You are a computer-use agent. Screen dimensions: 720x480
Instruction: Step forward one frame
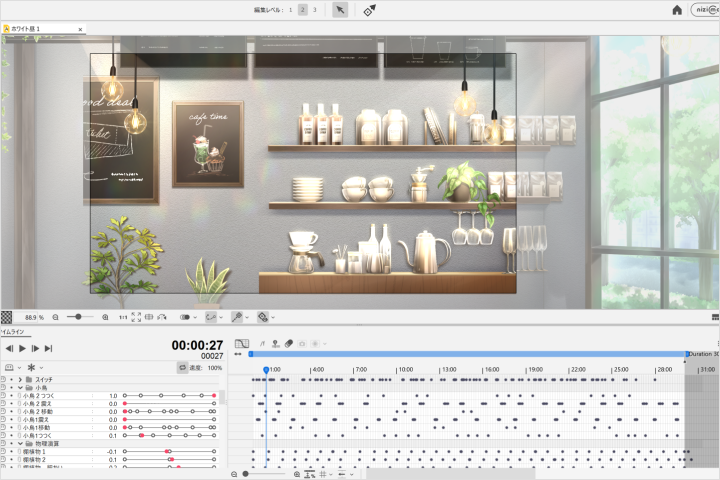point(35,349)
